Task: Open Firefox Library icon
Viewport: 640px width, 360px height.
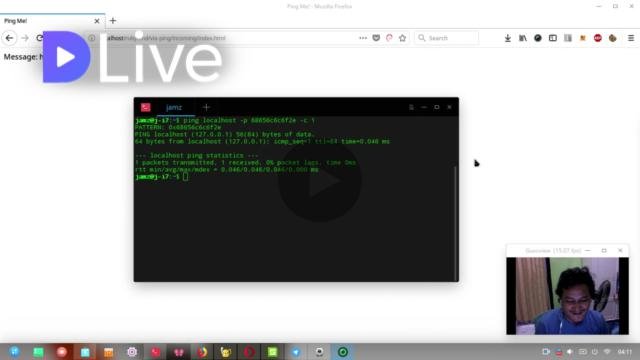Action: tap(522, 38)
